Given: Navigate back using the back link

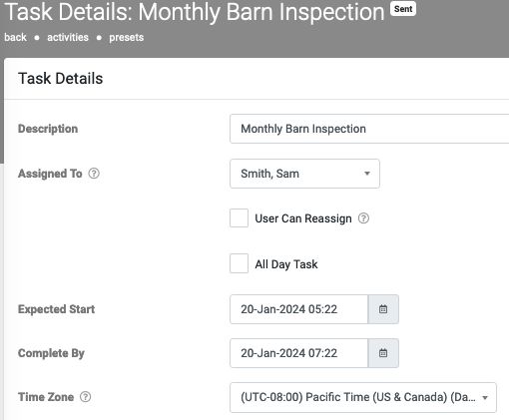Looking at the screenshot, I should coord(15,37).
